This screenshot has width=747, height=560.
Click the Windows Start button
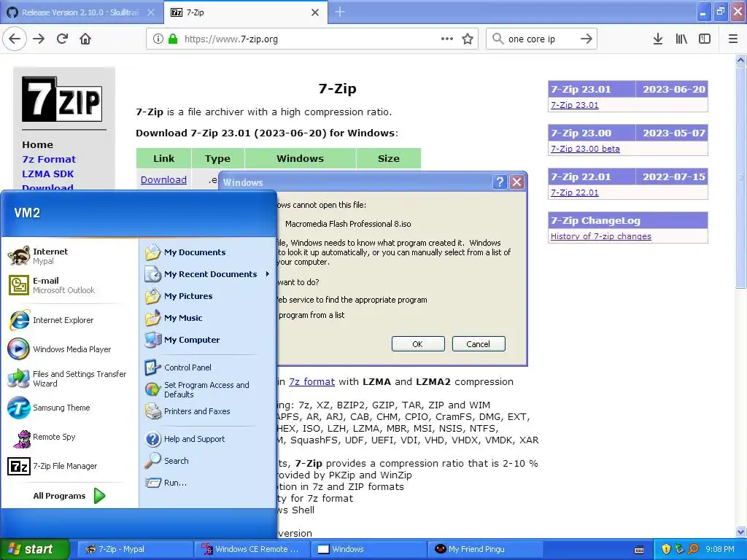(35, 549)
